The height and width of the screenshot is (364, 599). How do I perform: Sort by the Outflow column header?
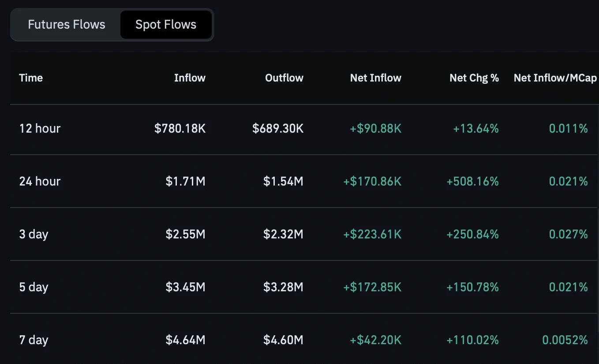click(x=284, y=78)
